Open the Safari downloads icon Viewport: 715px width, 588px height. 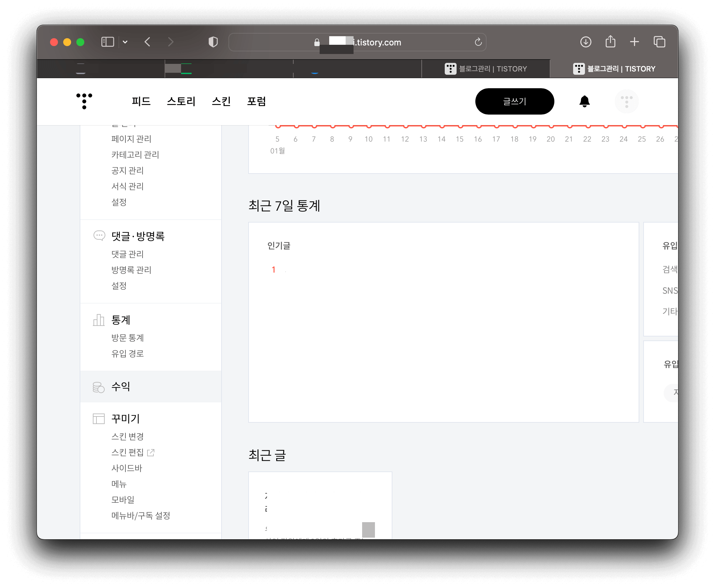(585, 42)
